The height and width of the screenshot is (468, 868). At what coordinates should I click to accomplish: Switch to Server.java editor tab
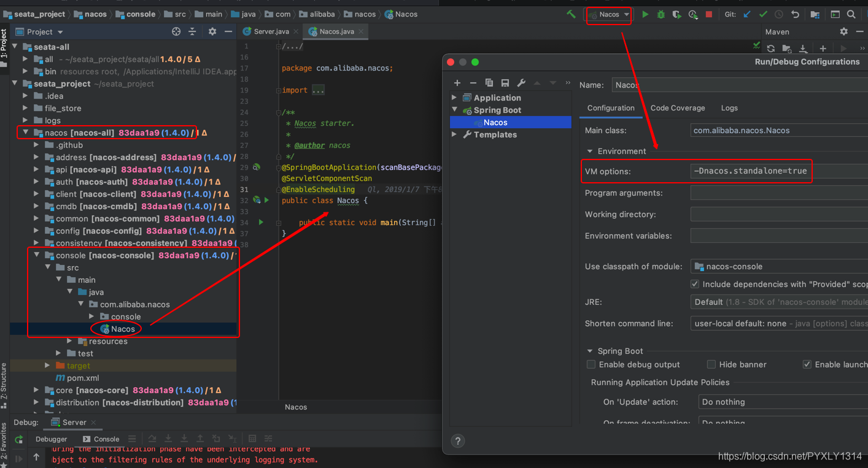click(x=271, y=31)
